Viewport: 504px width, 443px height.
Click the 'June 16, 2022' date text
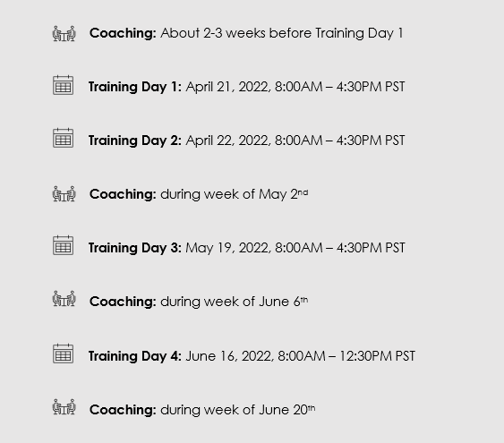(x=229, y=356)
